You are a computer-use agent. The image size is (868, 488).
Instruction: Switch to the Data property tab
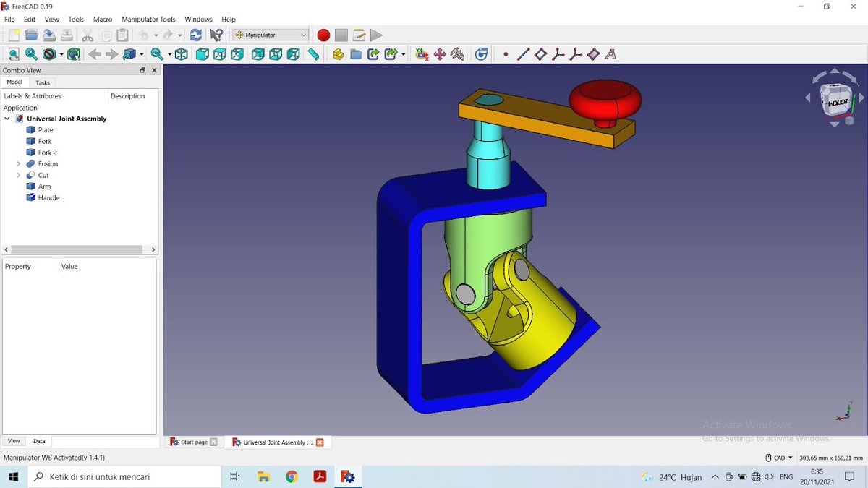[39, 441]
